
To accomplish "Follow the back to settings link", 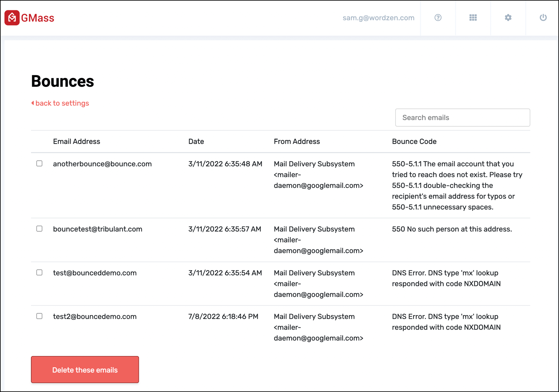I will click(62, 103).
